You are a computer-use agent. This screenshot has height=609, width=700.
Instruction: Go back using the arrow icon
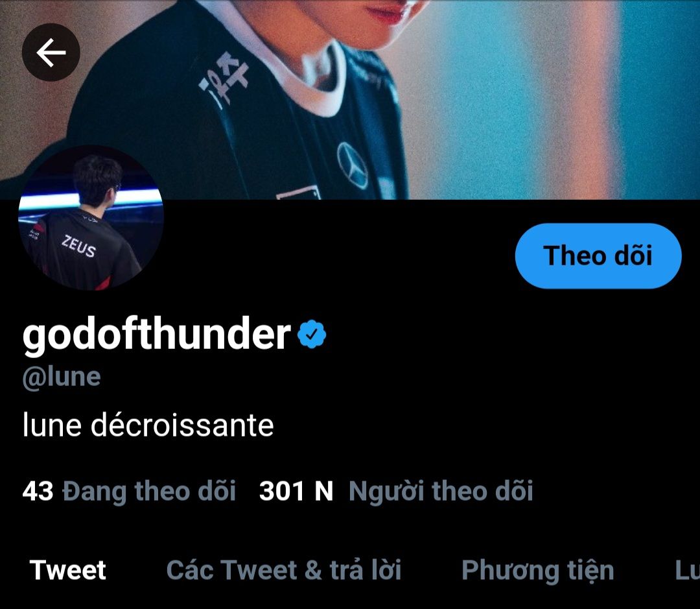tap(51, 53)
